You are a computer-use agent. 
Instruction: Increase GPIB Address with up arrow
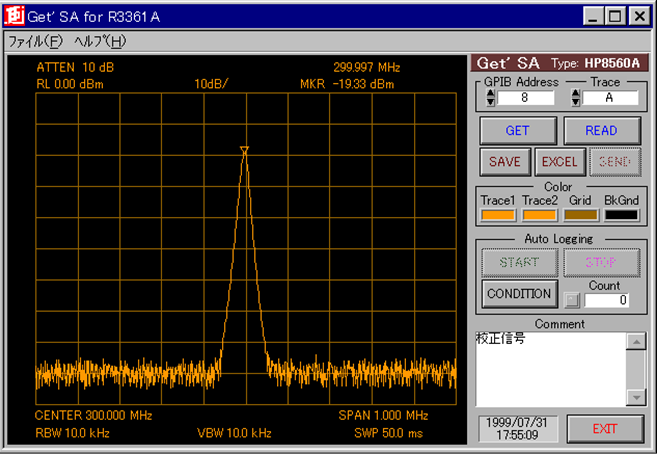point(491,94)
